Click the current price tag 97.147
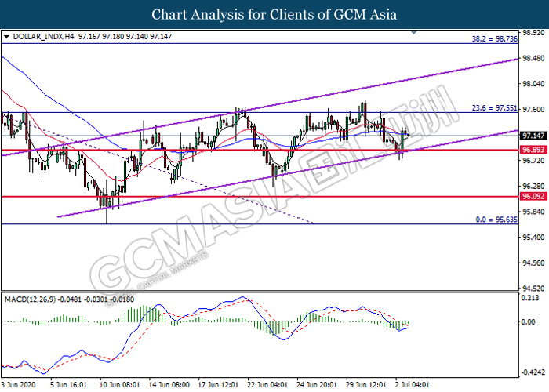This screenshot has height=392, width=549. click(533, 135)
